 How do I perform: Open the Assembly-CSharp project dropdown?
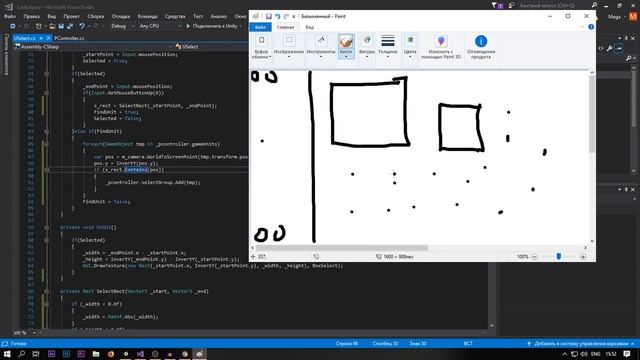93,47
